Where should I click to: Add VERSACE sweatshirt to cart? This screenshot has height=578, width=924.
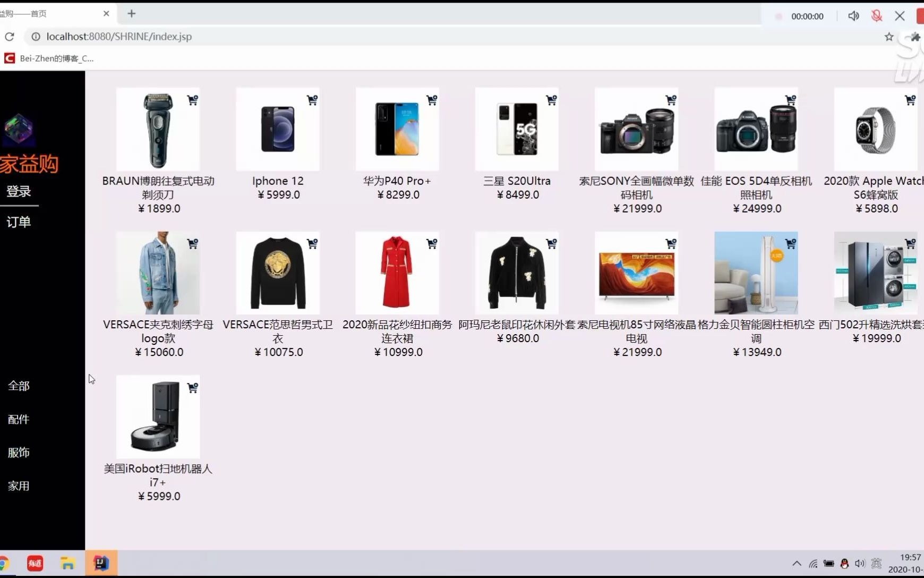(312, 244)
